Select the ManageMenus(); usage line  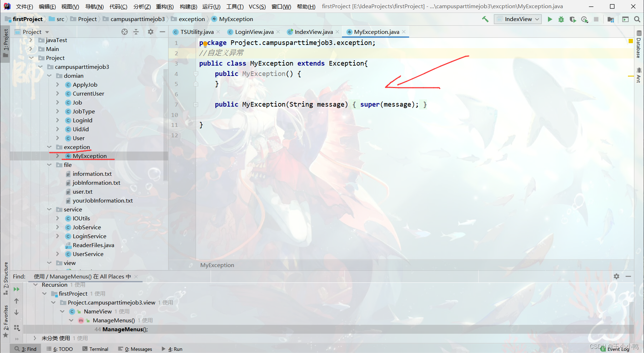click(x=125, y=329)
